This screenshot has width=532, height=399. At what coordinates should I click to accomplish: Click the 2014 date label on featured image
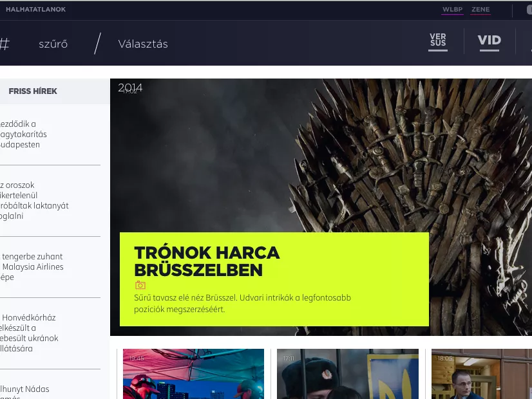pos(130,88)
